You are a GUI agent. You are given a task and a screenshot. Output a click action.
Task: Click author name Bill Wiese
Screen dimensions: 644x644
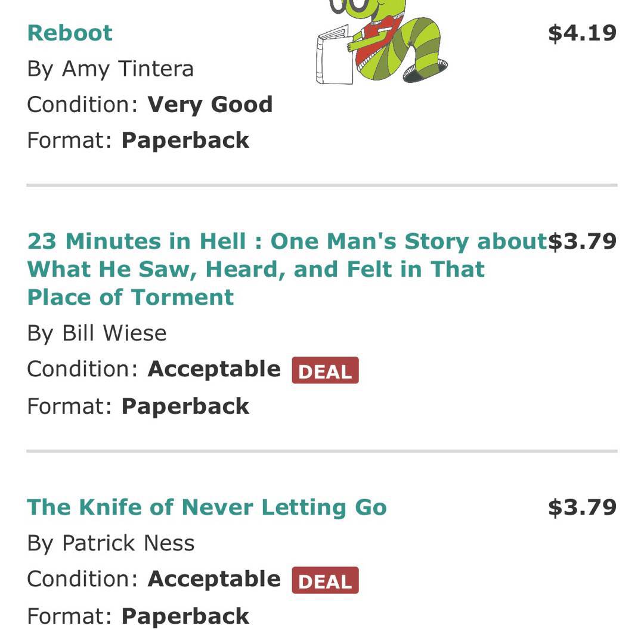pos(114,333)
